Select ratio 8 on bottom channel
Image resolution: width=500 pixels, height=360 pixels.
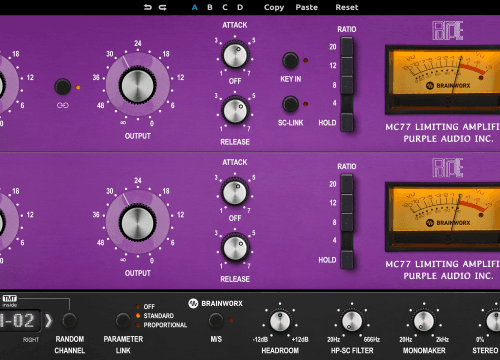(x=347, y=222)
